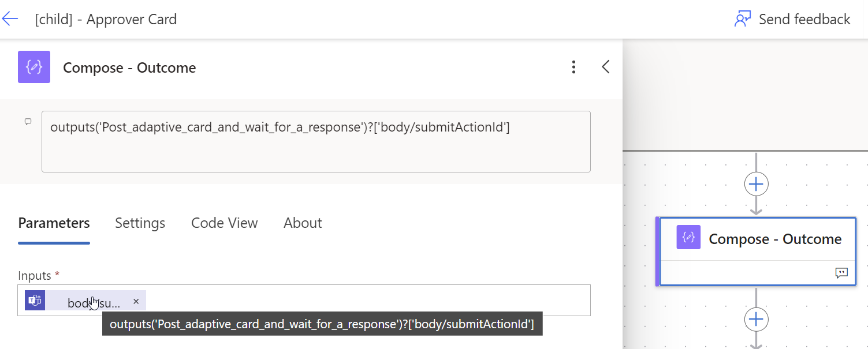This screenshot has height=349, width=868.
Task: Insert a step below the Compose - Outcome card
Action: [x=756, y=319]
